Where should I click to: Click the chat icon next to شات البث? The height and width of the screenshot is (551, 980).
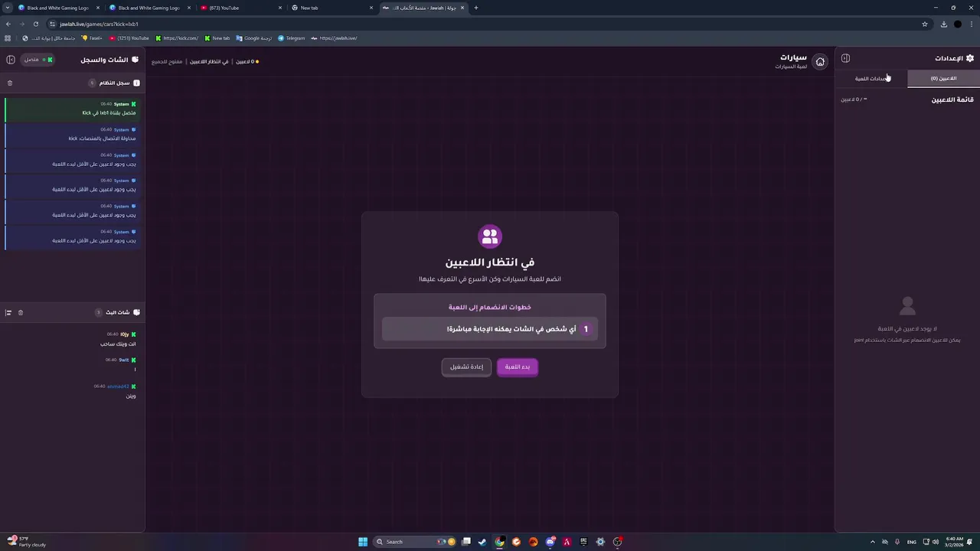pyautogui.click(x=136, y=312)
